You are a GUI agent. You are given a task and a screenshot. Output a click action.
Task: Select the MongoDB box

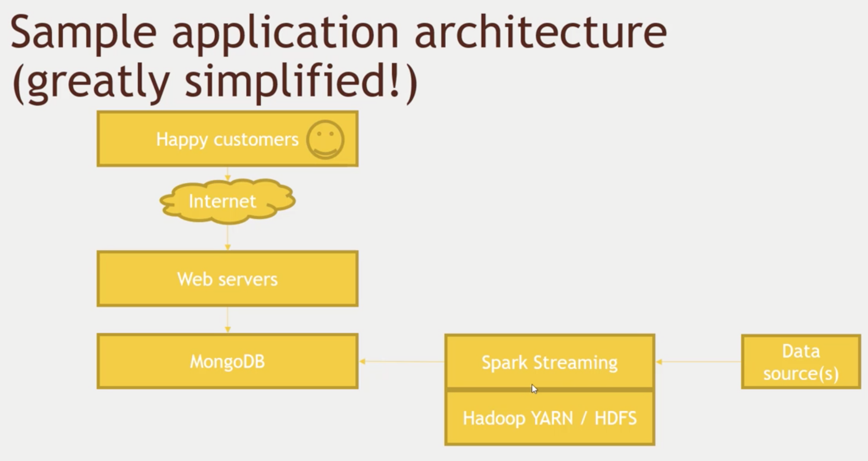point(227,361)
